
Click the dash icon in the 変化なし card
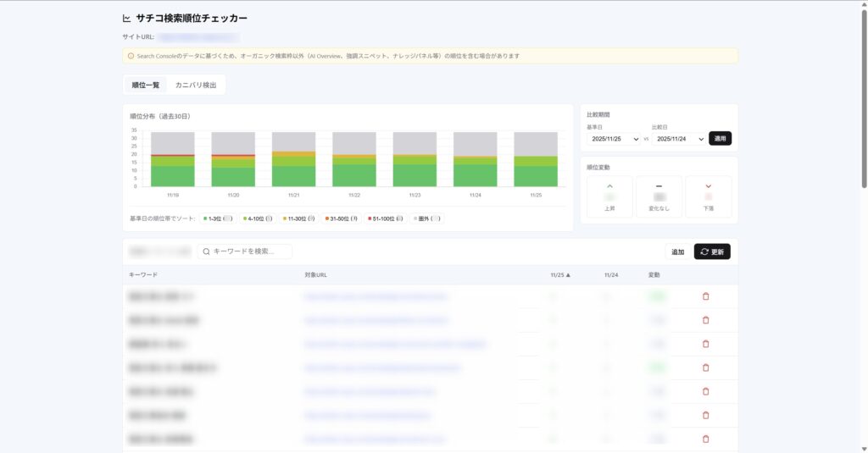point(659,186)
